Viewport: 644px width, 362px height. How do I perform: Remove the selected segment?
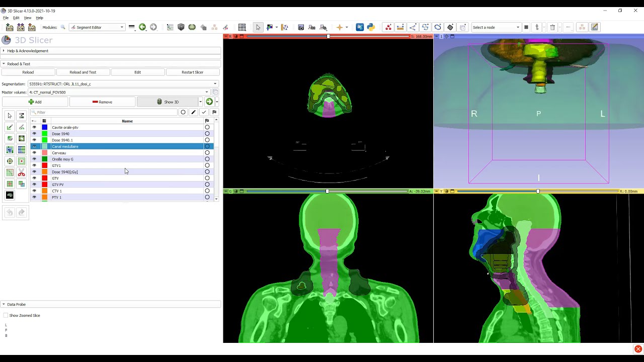click(x=102, y=102)
